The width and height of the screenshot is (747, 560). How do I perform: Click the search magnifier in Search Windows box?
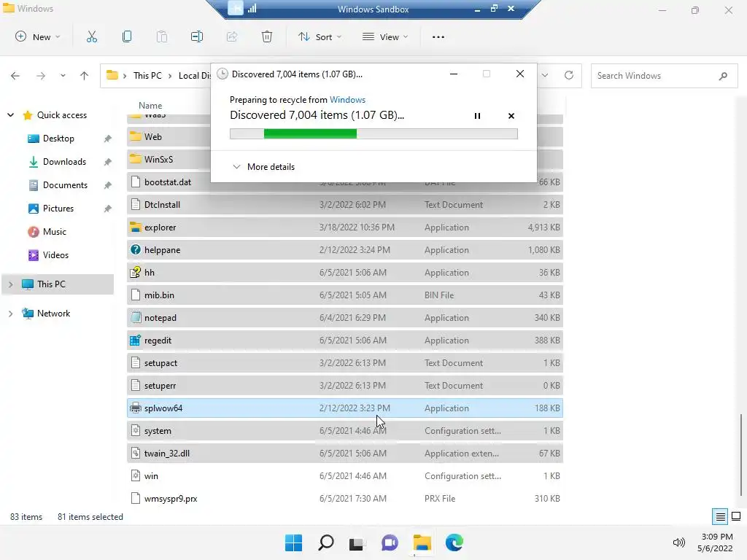[723, 76]
